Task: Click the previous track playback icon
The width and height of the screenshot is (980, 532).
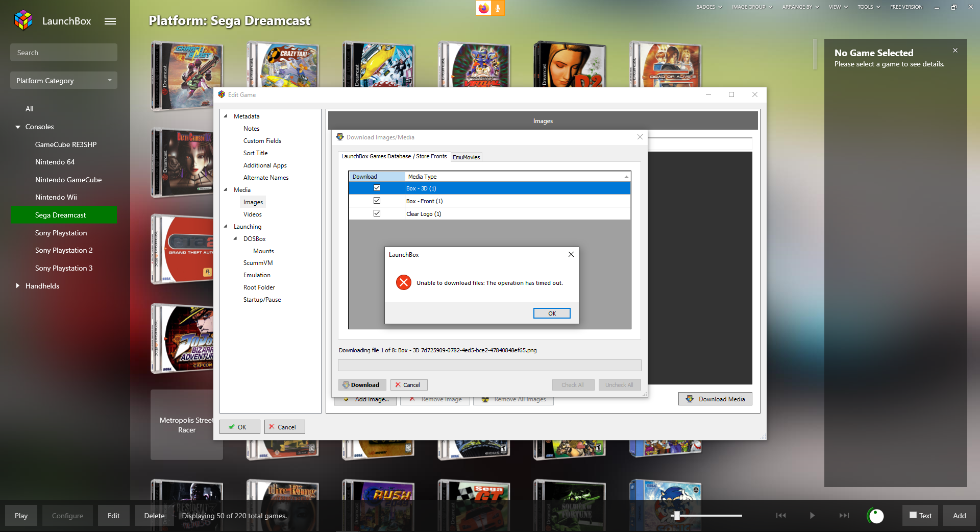Action: 781,515
